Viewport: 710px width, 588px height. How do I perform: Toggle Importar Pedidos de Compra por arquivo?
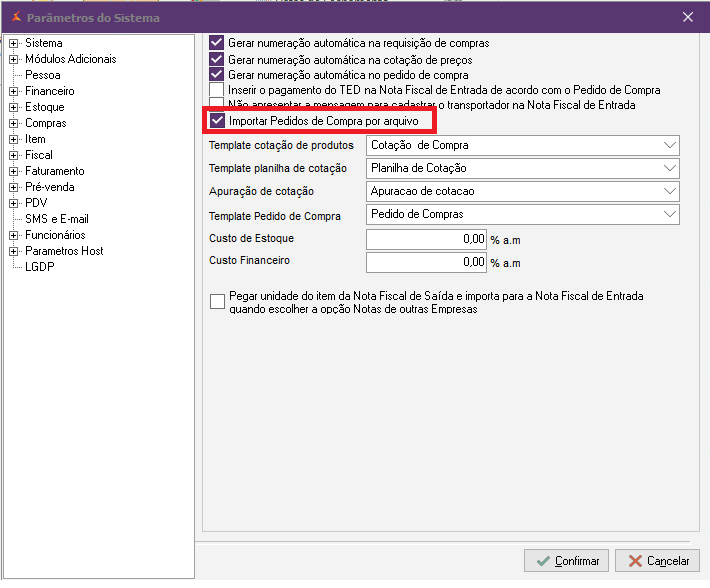click(217, 120)
